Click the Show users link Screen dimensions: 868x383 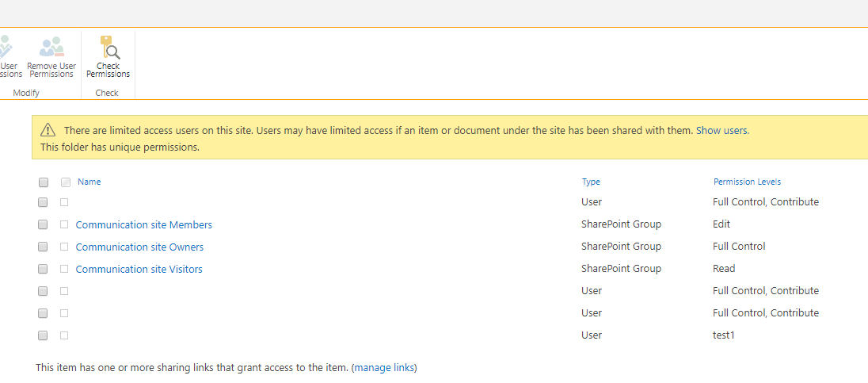coord(722,131)
